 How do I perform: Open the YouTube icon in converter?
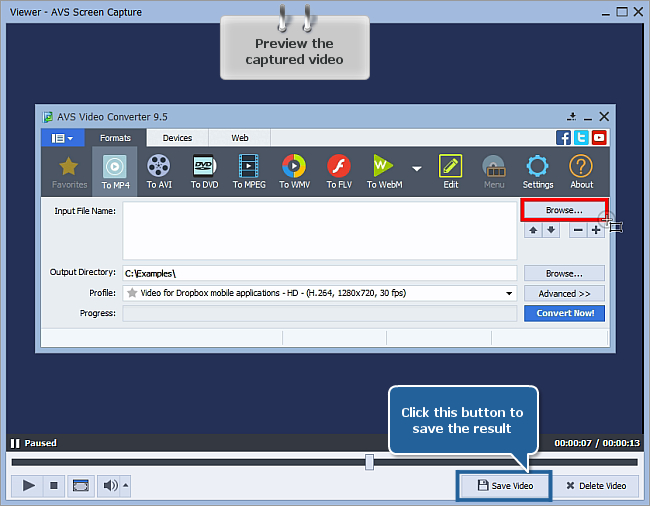tap(599, 138)
